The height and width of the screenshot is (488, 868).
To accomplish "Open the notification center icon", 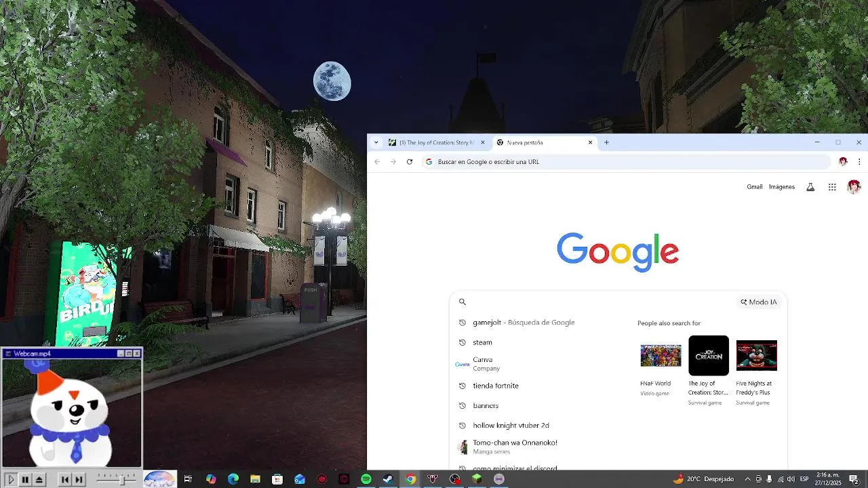I will click(854, 479).
